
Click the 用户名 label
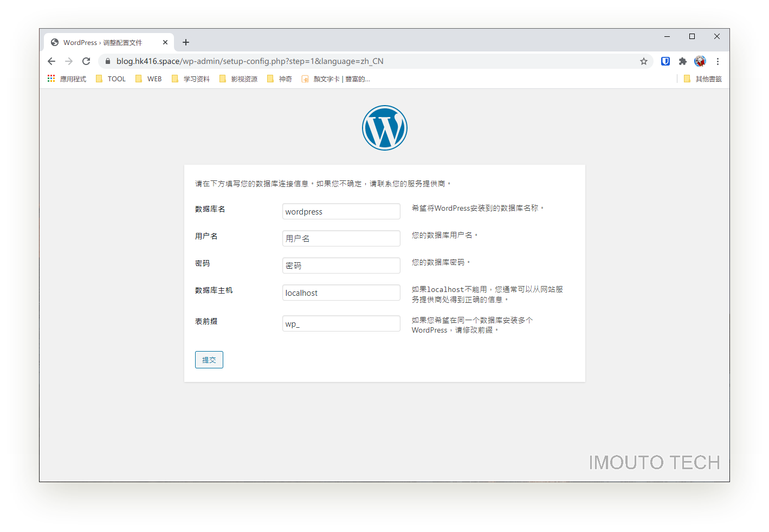tap(206, 236)
